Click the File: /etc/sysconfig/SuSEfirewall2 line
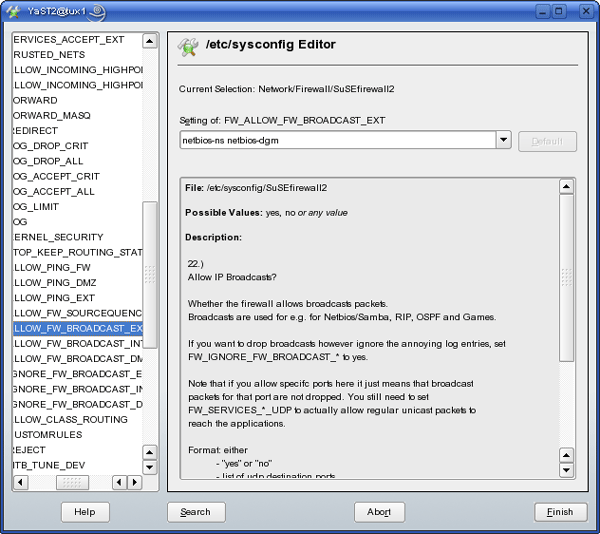The height and width of the screenshot is (534, 600). tap(256, 188)
